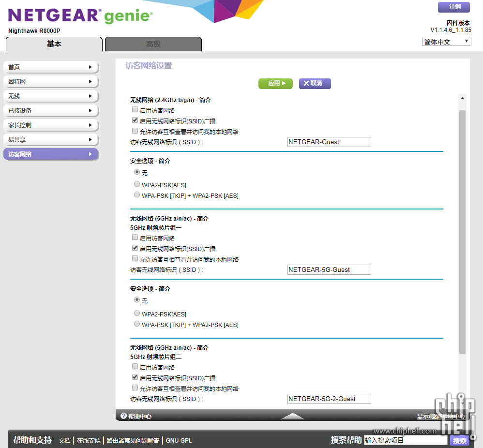Click the arrow icon on 已接设备 item
This screenshot has height=448, width=483.
[x=90, y=110]
